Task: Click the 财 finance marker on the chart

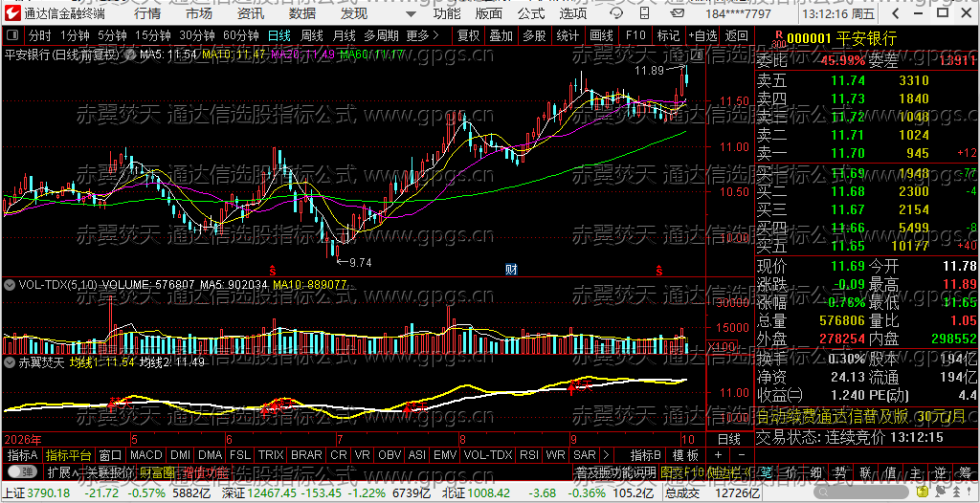Action: pyautogui.click(x=511, y=270)
